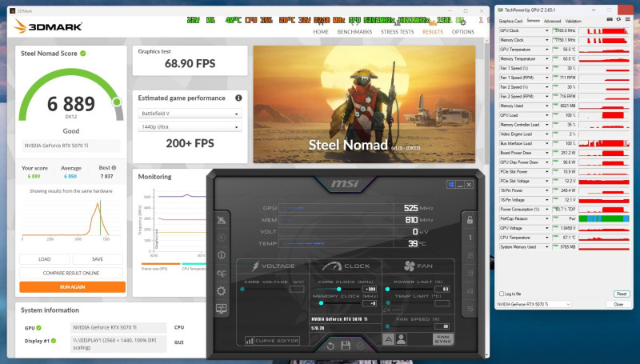Click the RUN AGAIN button

tap(72, 287)
